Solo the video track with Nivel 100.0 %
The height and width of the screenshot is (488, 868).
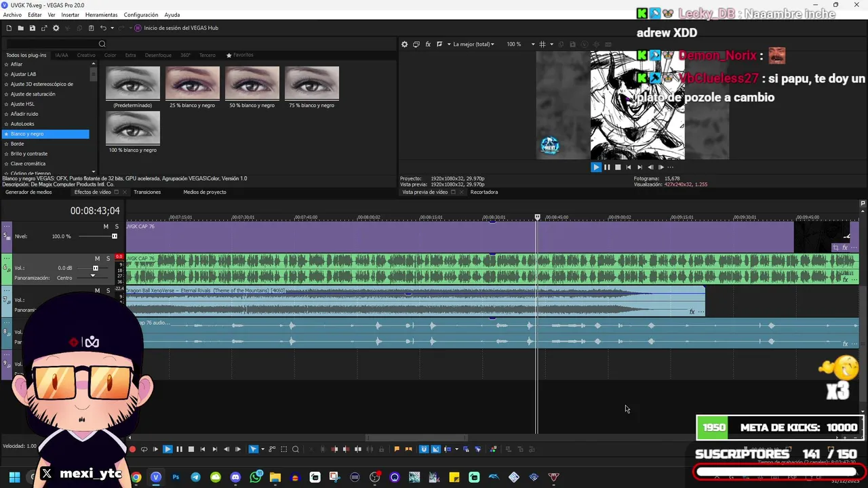117,226
